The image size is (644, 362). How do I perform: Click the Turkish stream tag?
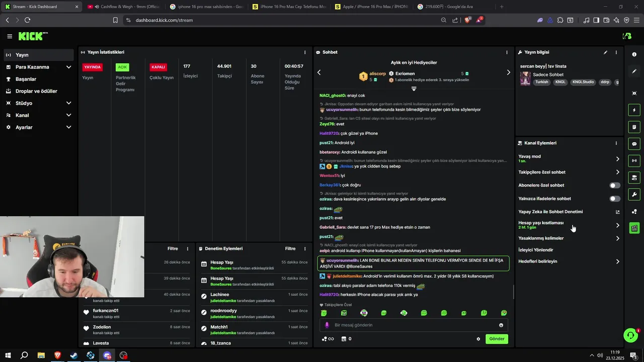[x=542, y=82]
